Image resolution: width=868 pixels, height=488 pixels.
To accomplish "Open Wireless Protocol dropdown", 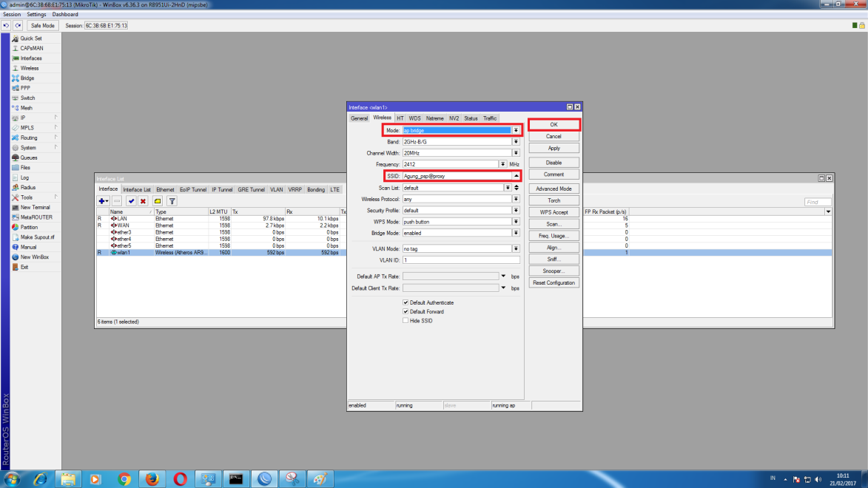I will (516, 199).
